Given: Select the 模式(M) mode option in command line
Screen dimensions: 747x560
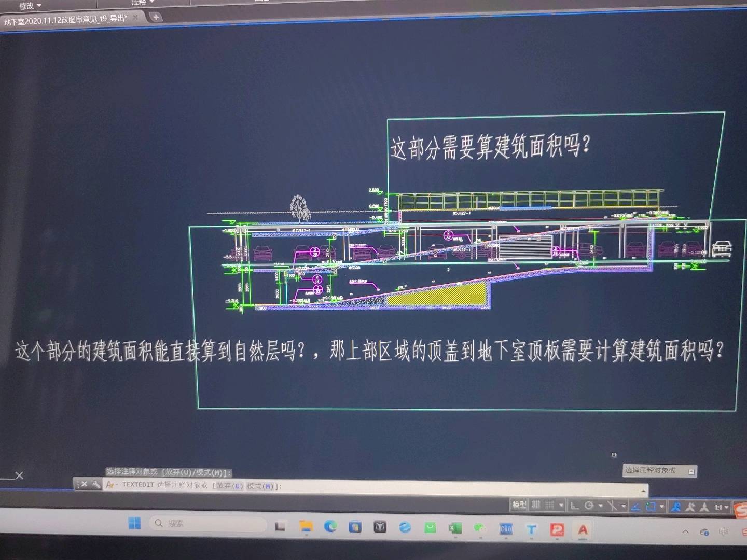Looking at the screenshot, I should point(260,486).
